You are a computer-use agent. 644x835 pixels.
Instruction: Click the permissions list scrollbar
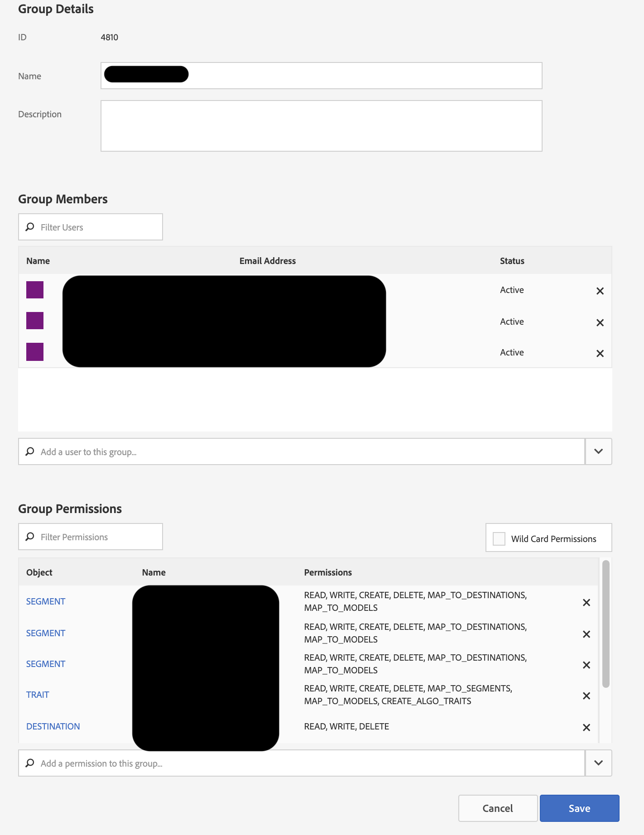coord(606,625)
